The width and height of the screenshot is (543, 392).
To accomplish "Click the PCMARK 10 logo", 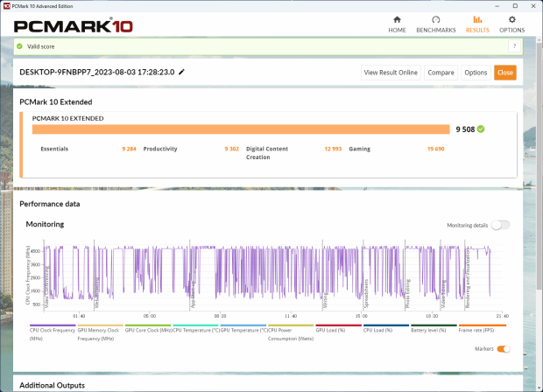I will click(x=73, y=26).
